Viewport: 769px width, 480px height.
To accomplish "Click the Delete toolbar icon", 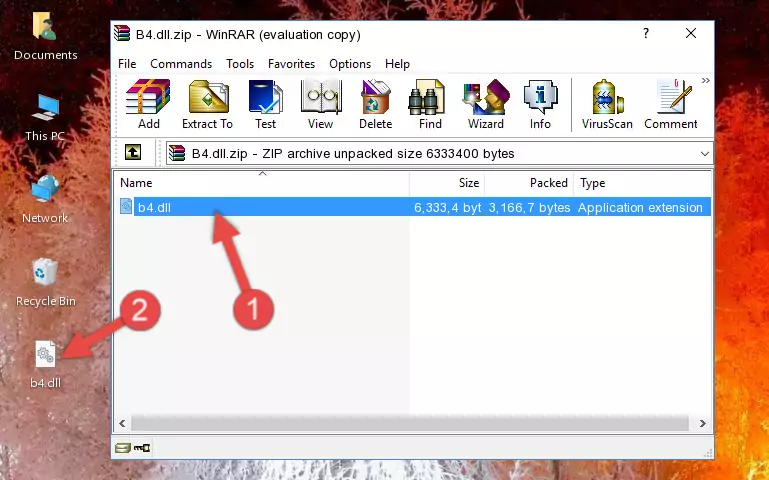I will (x=375, y=104).
